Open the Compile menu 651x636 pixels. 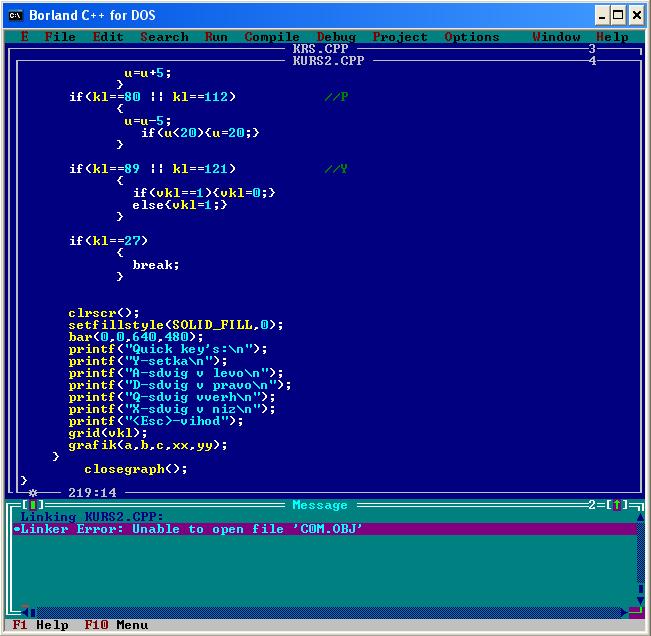click(x=272, y=37)
